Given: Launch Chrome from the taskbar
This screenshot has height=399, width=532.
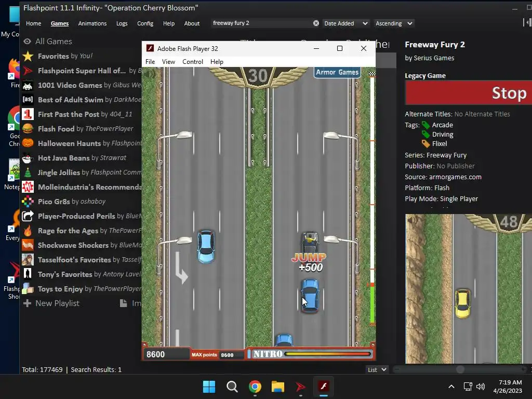Looking at the screenshot, I should coord(255,387).
